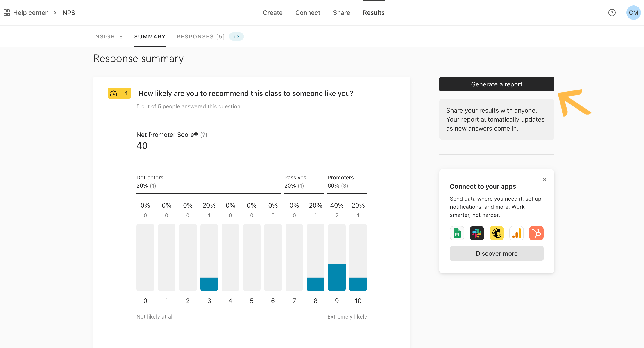Image resolution: width=644 pixels, height=348 pixels.
Task: Click the score 10 bar in the chart
Action: 358,258
